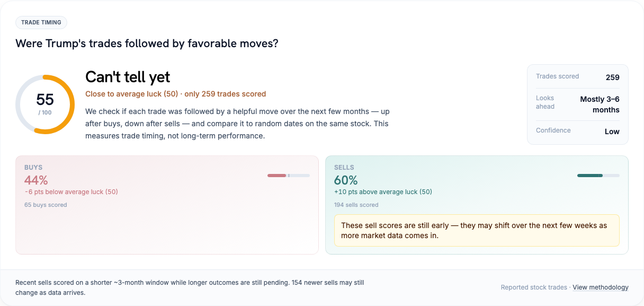Click the -6 pts below average luck text
Viewport: 644px width, 306px height.
[x=71, y=192]
